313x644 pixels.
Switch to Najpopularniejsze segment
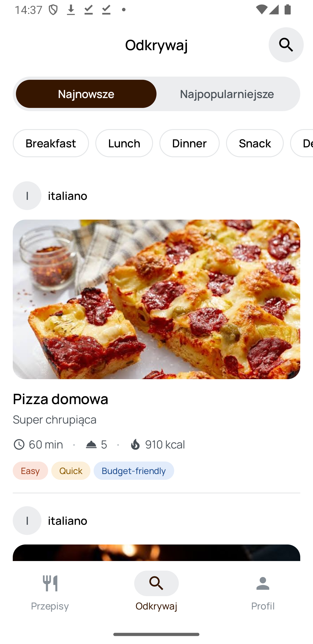(x=227, y=94)
